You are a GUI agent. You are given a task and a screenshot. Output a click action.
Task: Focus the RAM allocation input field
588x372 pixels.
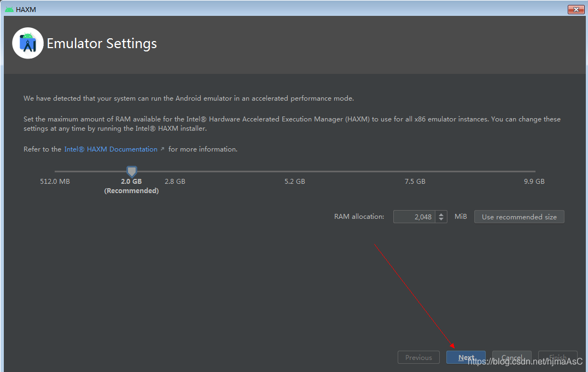tap(414, 217)
